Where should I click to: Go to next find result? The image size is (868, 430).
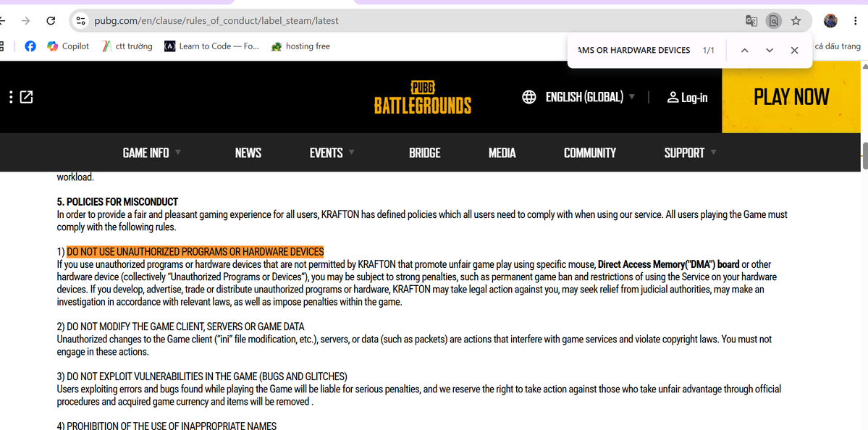coord(770,51)
